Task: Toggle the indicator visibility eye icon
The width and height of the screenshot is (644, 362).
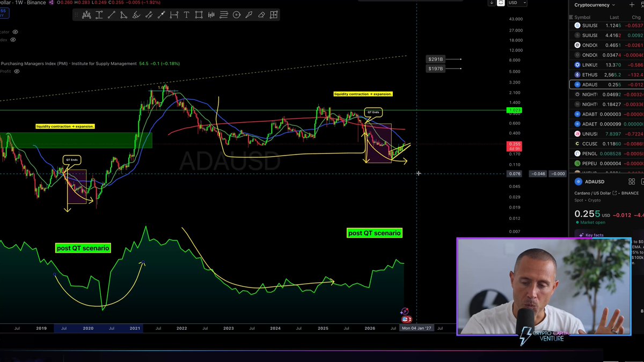Action: pos(15,32)
